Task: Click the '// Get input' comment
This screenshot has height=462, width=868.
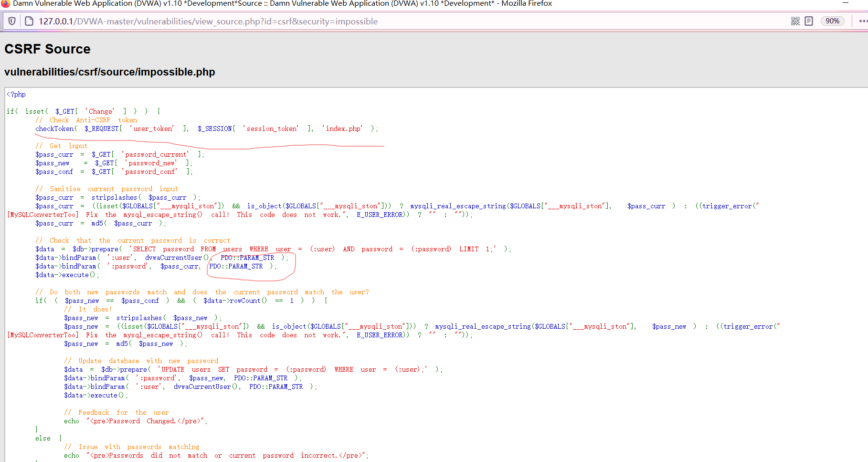Action: click(x=62, y=146)
